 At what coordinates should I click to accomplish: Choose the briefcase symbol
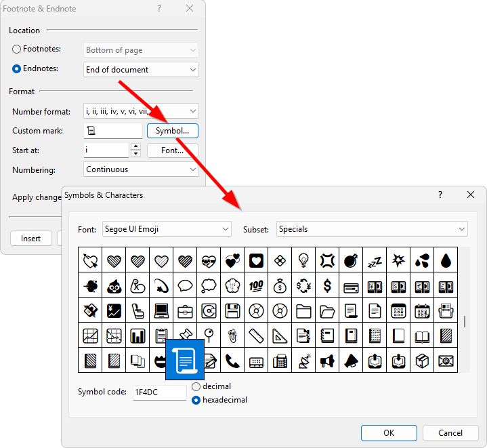coord(185,310)
